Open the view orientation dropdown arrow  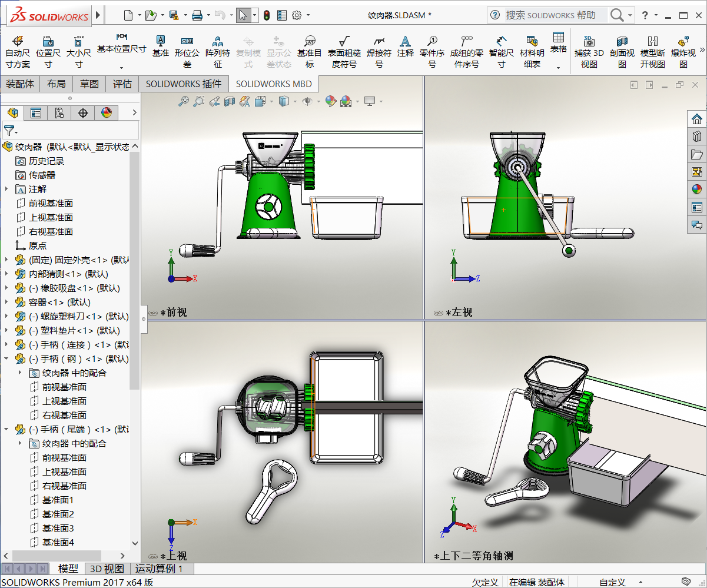[x=273, y=101]
